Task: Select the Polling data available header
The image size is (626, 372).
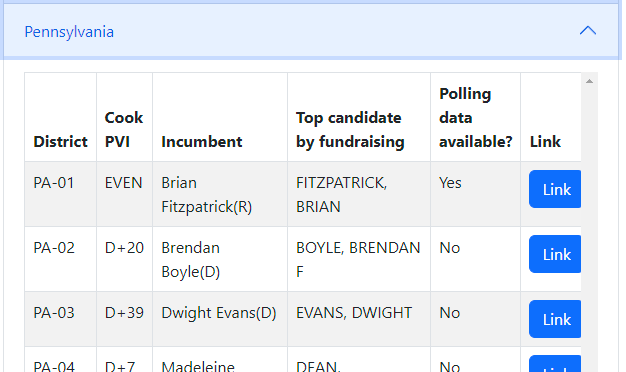Action: tap(475, 117)
